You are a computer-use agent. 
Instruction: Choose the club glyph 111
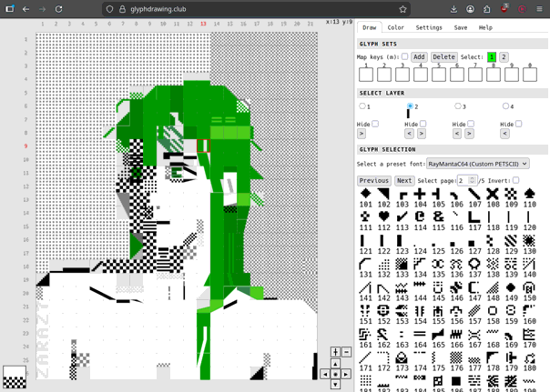365,218
